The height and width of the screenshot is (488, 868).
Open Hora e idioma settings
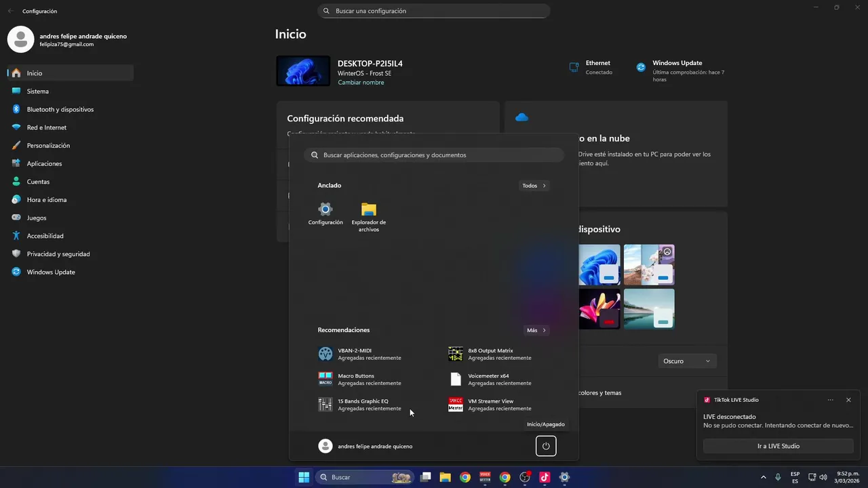point(71,199)
